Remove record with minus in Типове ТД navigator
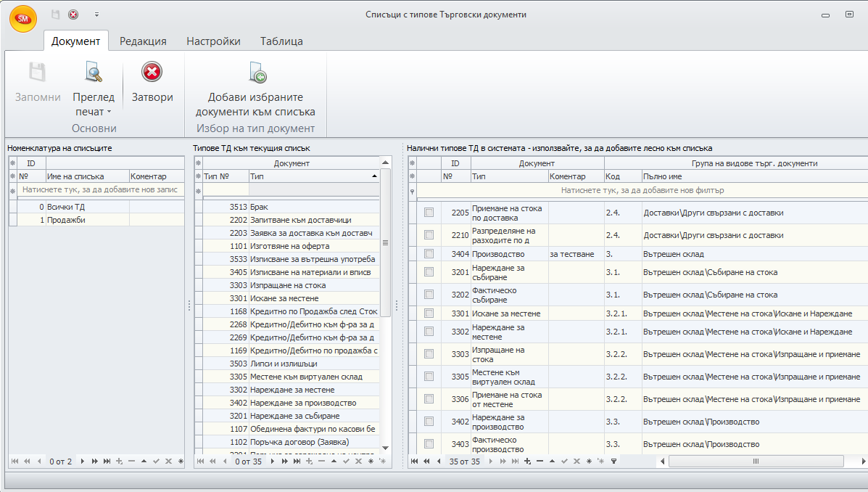Viewport: 868px width, 492px height. (x=321, y=461)
